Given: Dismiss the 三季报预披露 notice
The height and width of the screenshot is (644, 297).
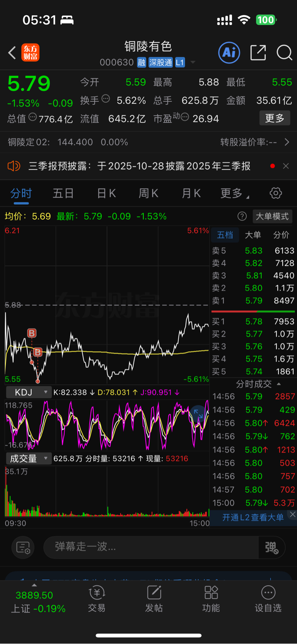Looking at the screenshot, I should 286,166.
